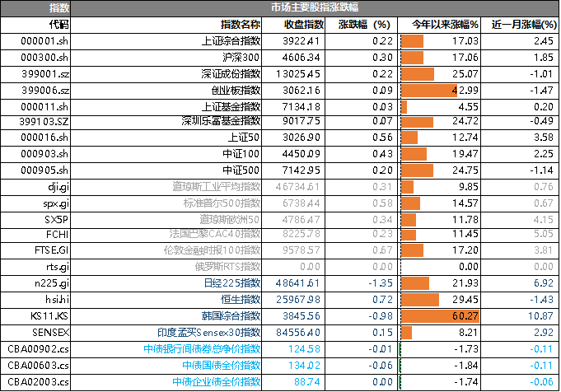Click the 中债银行间债券总净价指数 name cell
561x392 pixels.
pos(203,348)
